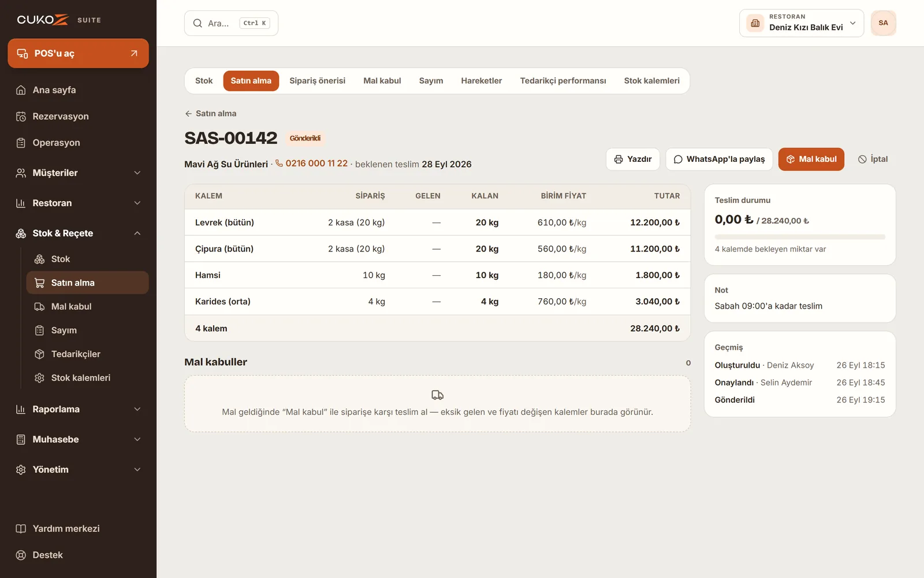Click the Müşteriler people icon
924x578 pixels.
click(21, 173)
